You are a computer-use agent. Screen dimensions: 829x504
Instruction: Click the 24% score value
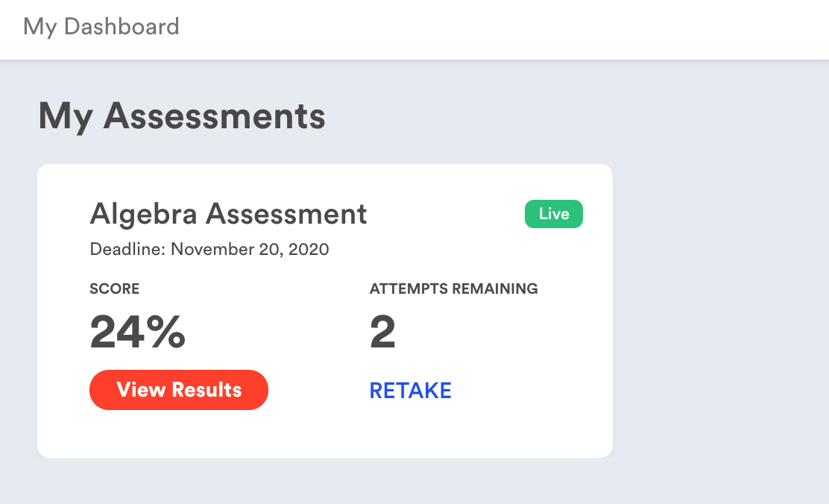(x=137, y=333)
